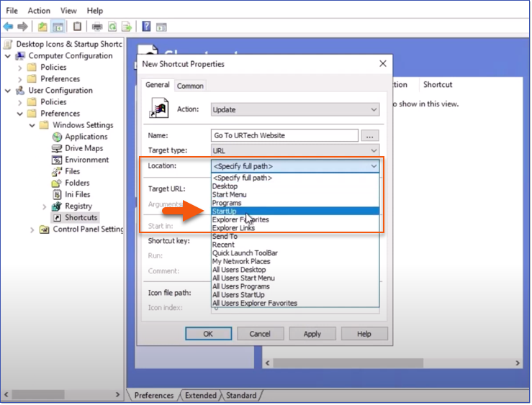Click the Back arrow toolbar icon

pyautogui.click(x=8, y=26)
